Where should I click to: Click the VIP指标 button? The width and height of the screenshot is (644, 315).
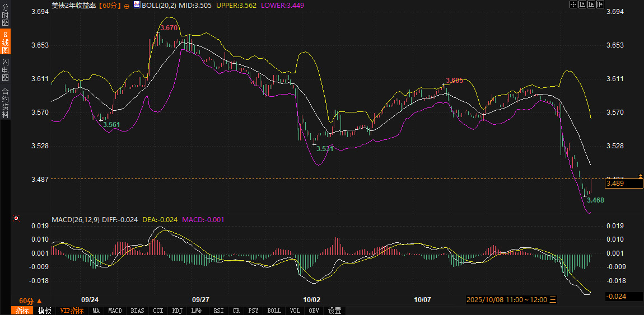[72, 311]
